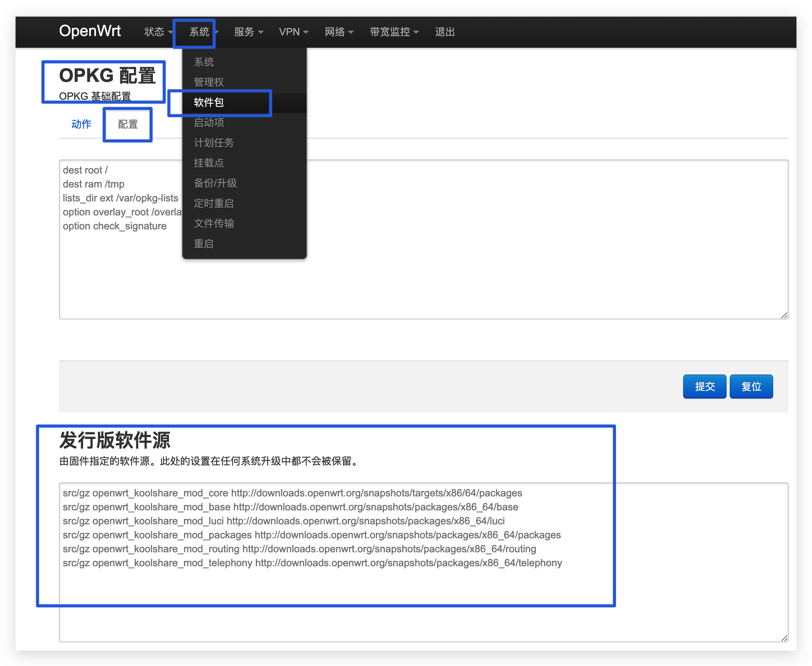
Task: Switch to the 动作 tab
Action: click(81, 124)
